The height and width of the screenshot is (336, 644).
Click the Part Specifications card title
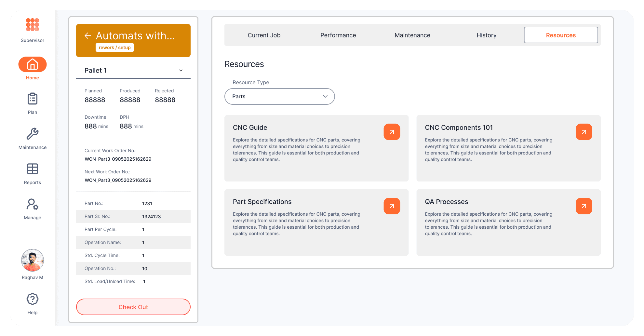point(262,202)
